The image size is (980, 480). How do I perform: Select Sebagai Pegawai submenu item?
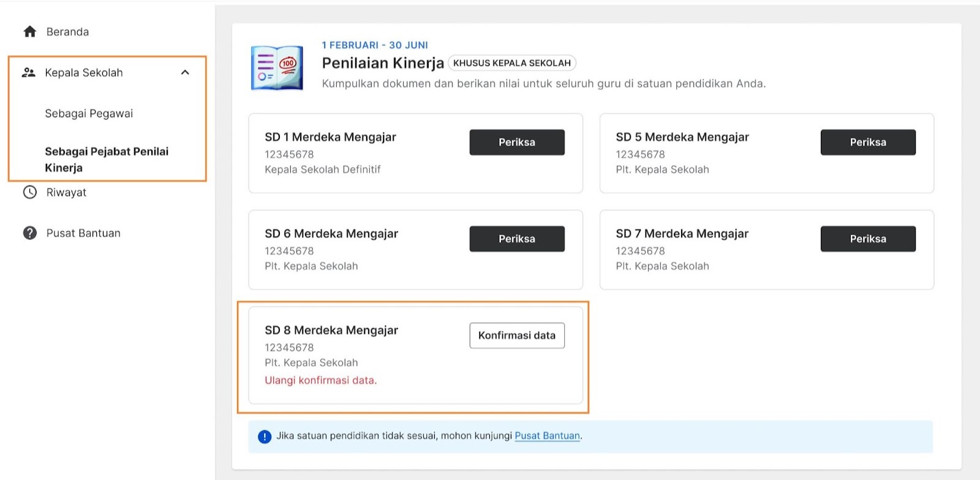point(89,113)
